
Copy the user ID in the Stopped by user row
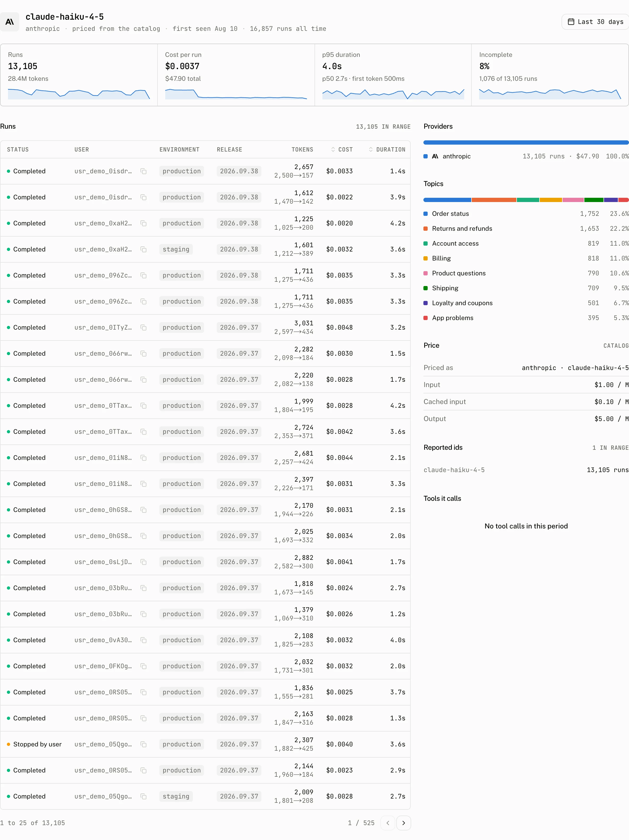click(x=143, y=744)
